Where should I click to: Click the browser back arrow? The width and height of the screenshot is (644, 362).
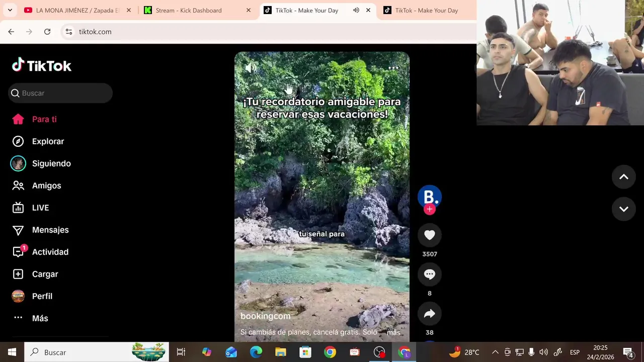[x=11, y=32]
